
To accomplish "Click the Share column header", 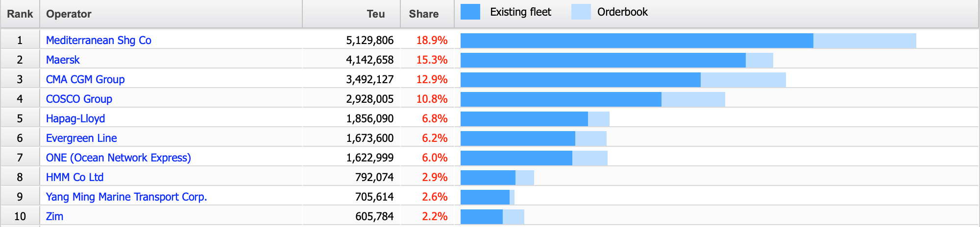I will [427, 14].
